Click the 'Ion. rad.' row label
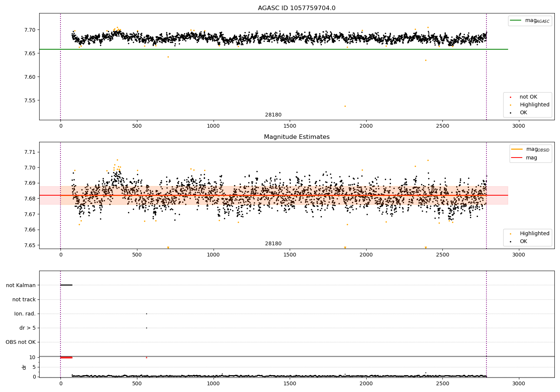The image size is (560, 392). 25,314
